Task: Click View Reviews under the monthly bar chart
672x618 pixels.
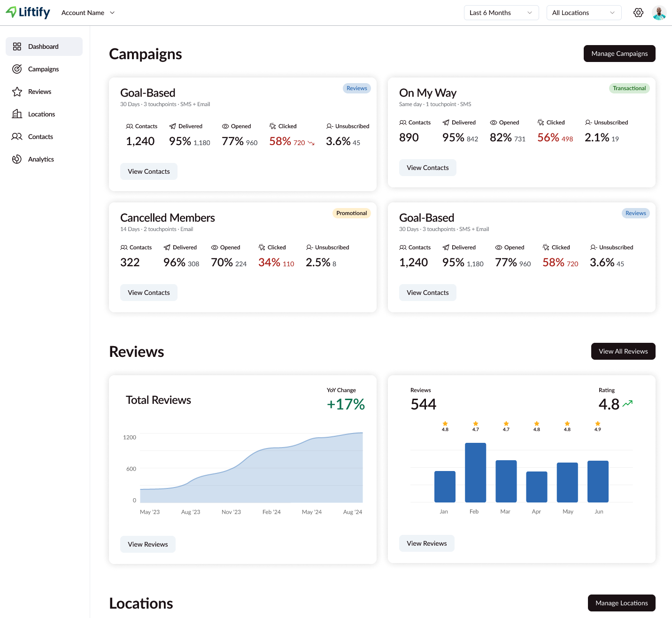Action: (x=427, y=543)
